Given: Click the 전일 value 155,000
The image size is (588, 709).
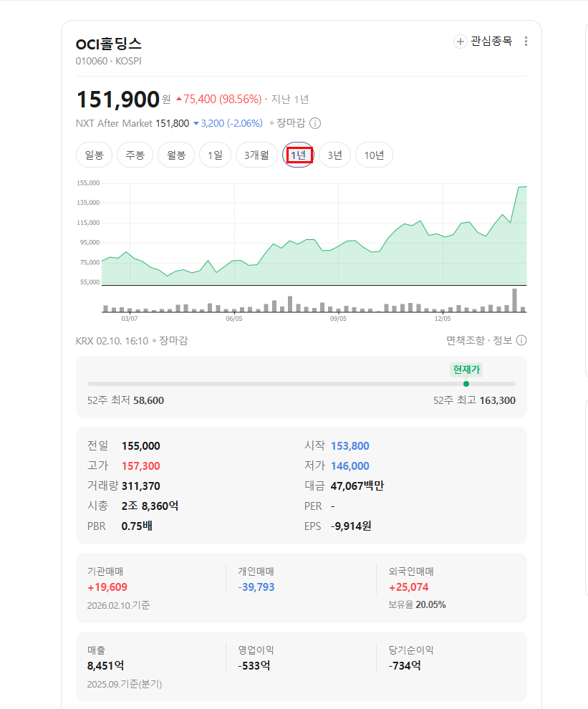Looking at the screenshot, I should click(140, 446).
